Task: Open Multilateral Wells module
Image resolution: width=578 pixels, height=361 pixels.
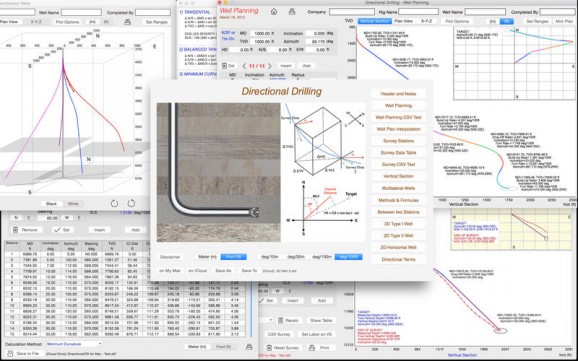Action: pyautogui.click(x=398, y=188)
